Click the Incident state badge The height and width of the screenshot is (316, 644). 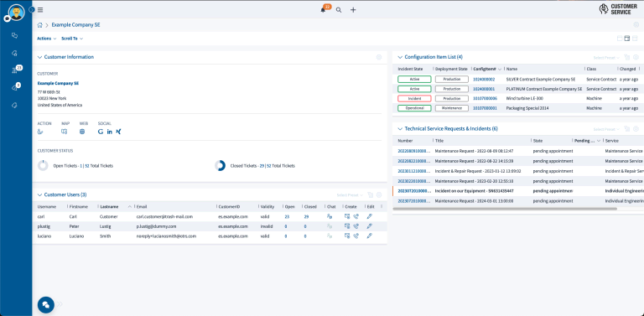click(x=414, y=99)
